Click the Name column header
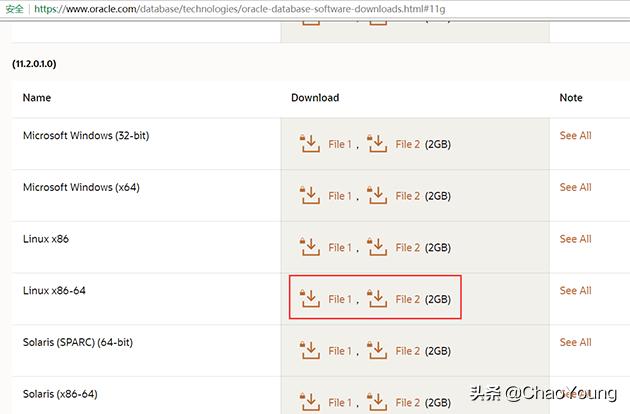 (37, 98)
